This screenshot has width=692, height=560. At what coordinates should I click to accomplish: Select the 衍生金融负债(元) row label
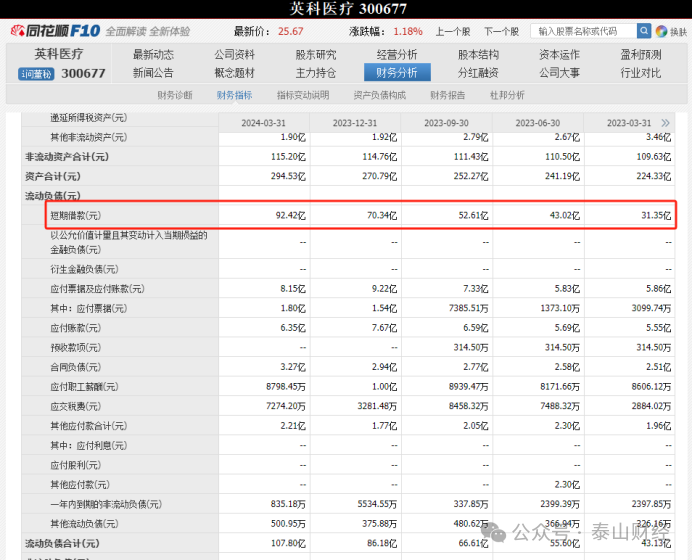click(84, 269)
